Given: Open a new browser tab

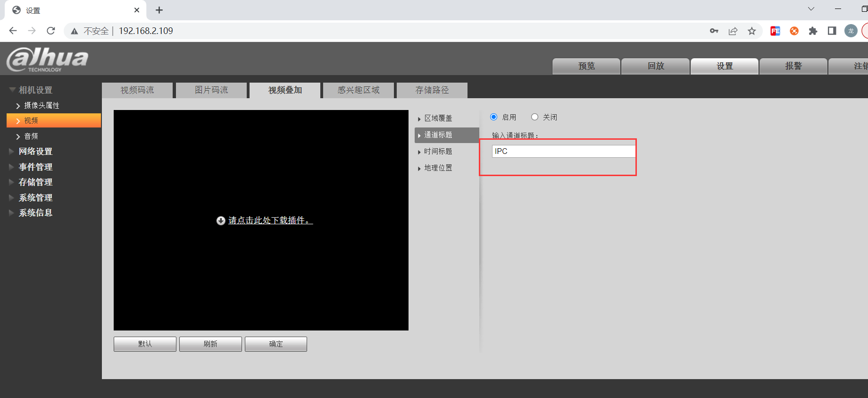Looking at the screenshot, I should 159,10.
